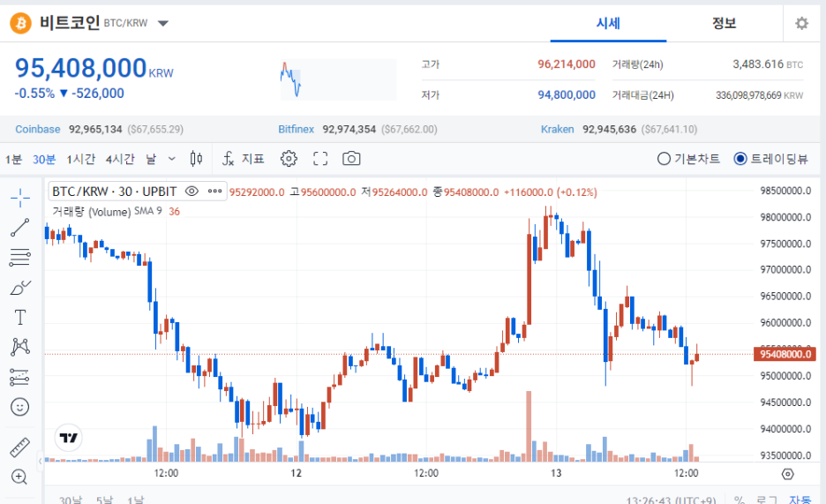Image resolution: width=826 pixels, height=504 pixels.
Task: Toggle percent scale % button
Action: click(x=740, y=500)
